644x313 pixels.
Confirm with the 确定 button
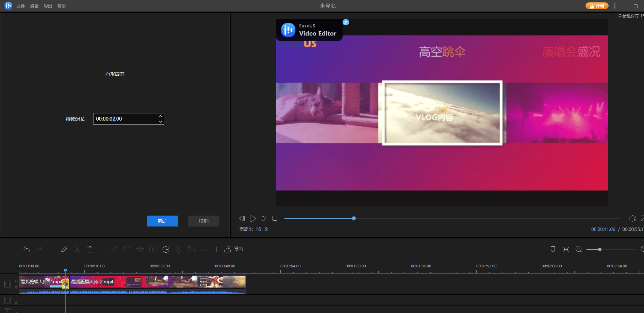click(163, 221)
